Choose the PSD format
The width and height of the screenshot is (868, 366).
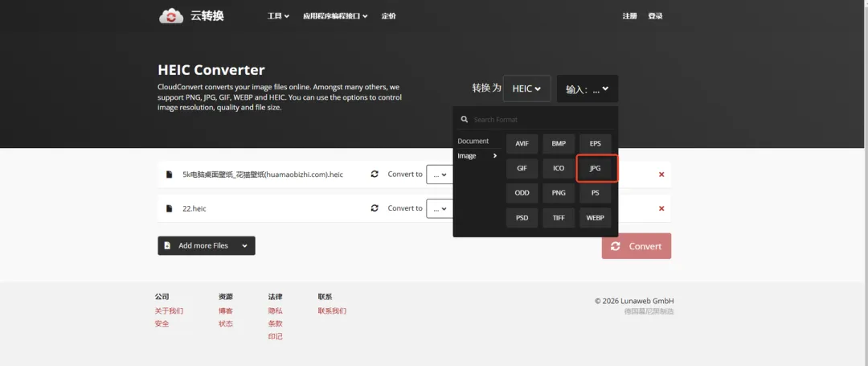[x=522, y=218]
